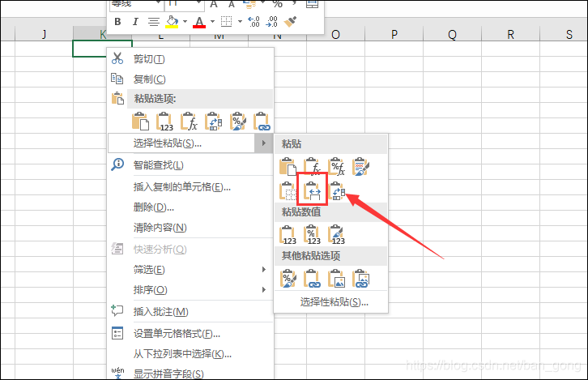Click Linked Picture icon under 其他粘贴选项
The height and width of the screenshot is (380, 588).
360,279
